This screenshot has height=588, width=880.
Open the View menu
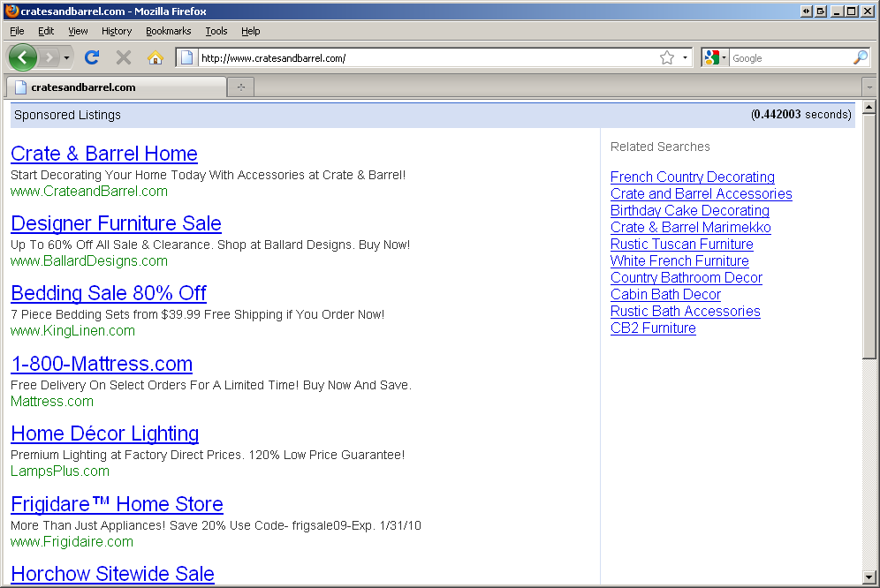[x=78, y=31]
